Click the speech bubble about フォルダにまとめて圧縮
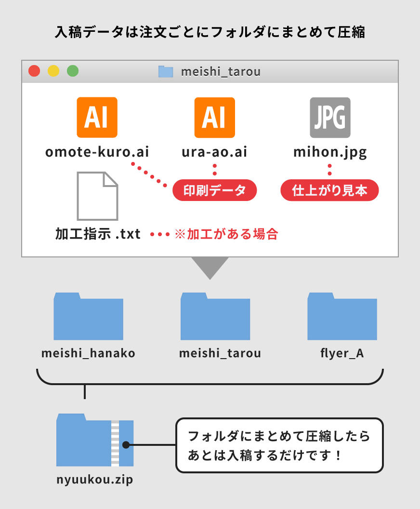Screen dimensions: 420x509 click(279, 445)
